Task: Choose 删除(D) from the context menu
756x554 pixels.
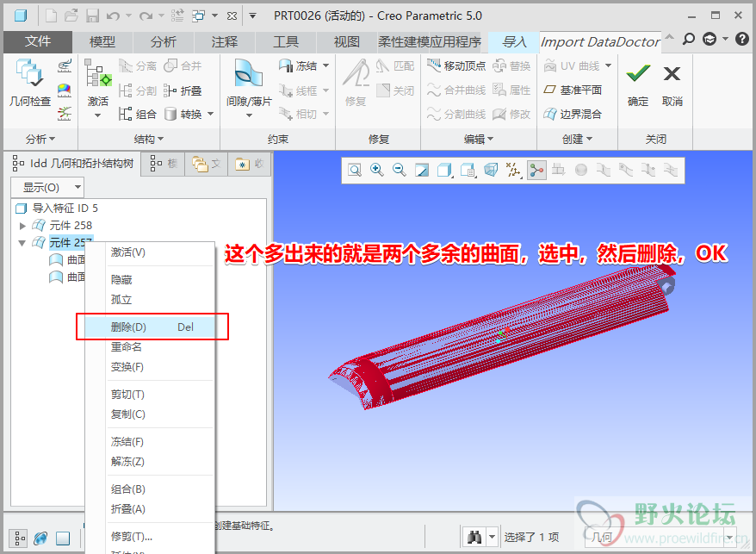Action: click(x=150, y=327)
